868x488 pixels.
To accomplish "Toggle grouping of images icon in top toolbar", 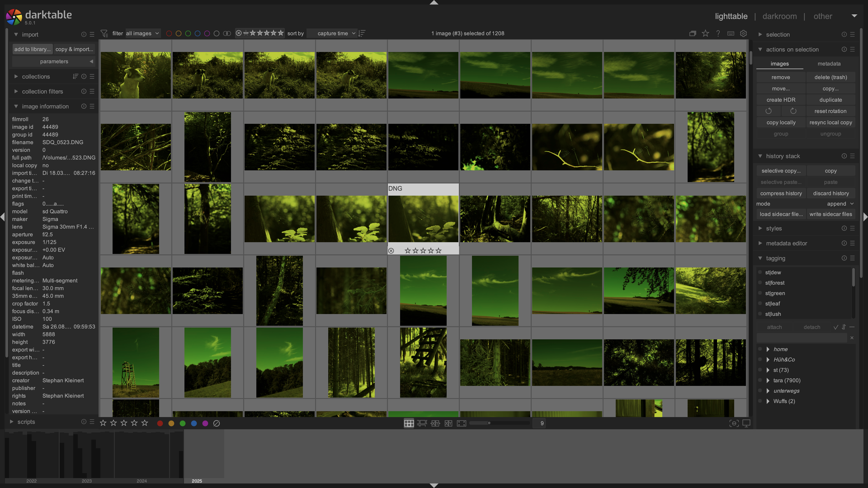I will coord(692,33).
